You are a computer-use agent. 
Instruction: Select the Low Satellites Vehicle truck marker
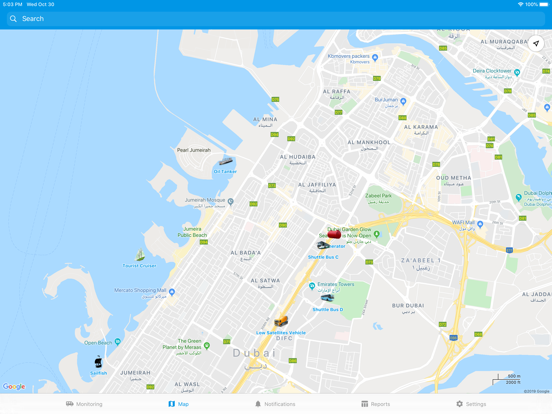click(281, 321)
